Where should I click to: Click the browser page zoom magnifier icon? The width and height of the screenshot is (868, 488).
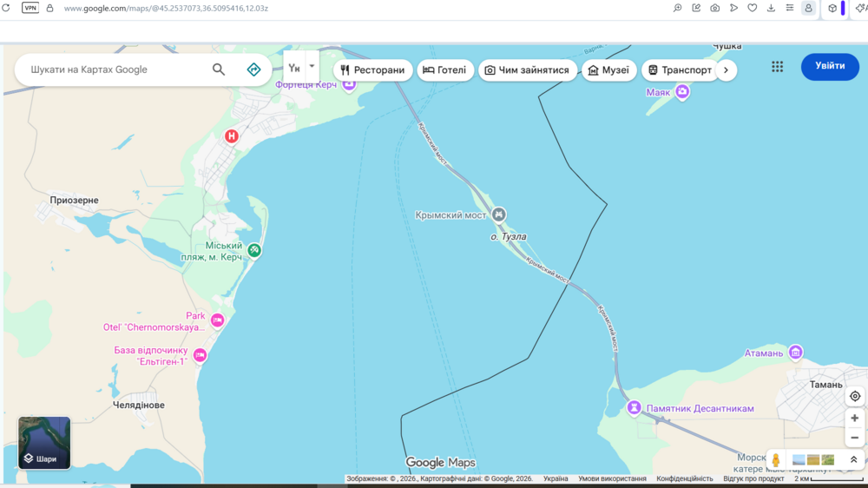coord(678,9)
